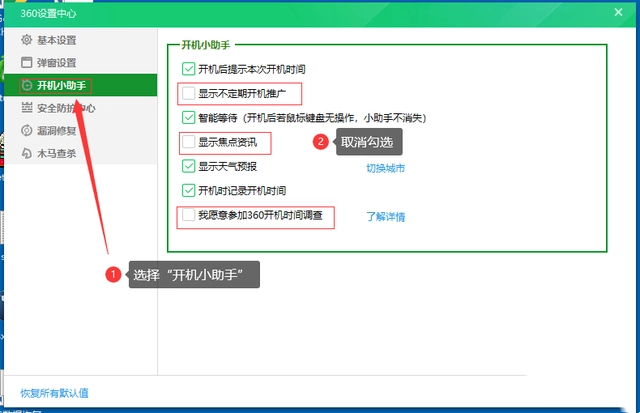Open 漏洞修复 settings

pos(80,131)
